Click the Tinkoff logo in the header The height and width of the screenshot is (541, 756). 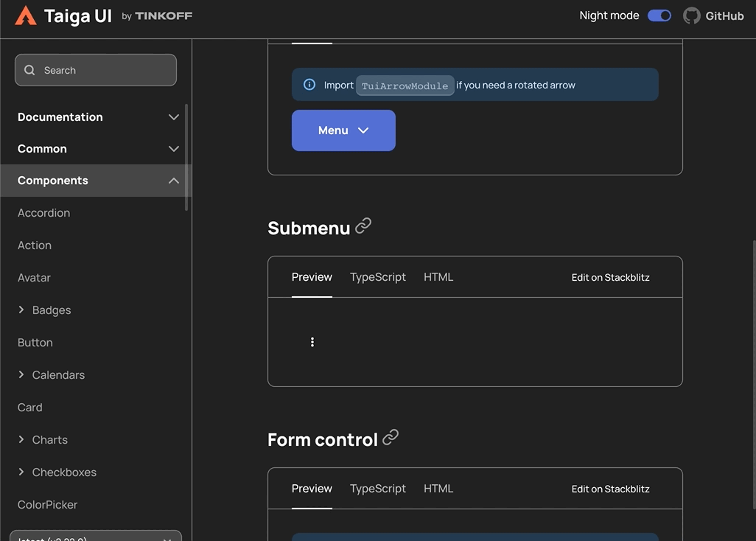164,15
